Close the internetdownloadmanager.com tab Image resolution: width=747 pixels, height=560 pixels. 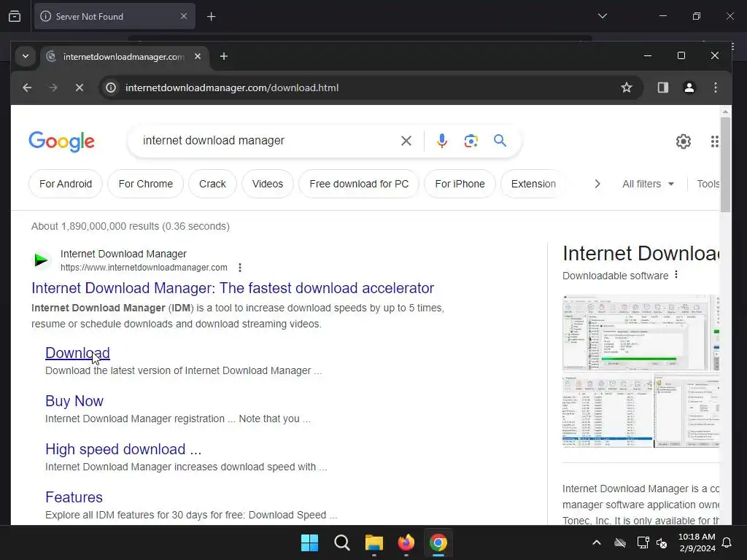[198, 56]
